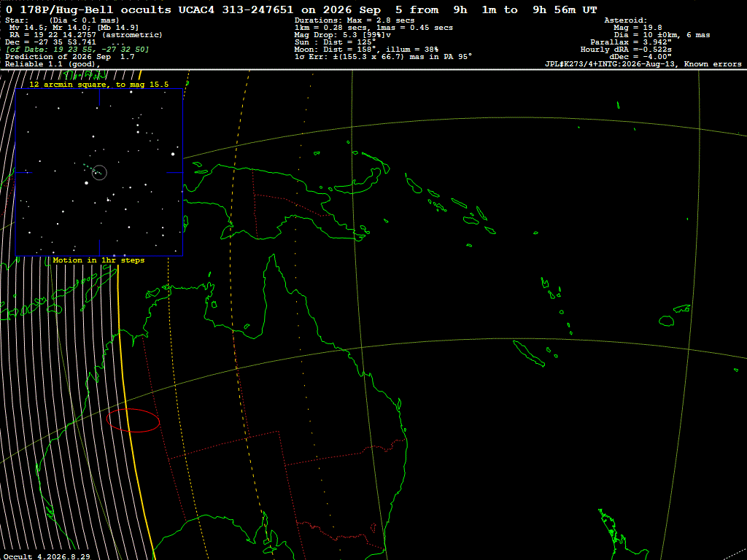The image size is (747, 560).
Task: Click the '12 arcmin square, to mag 15.5' label
Action: [x=99, y=85]
